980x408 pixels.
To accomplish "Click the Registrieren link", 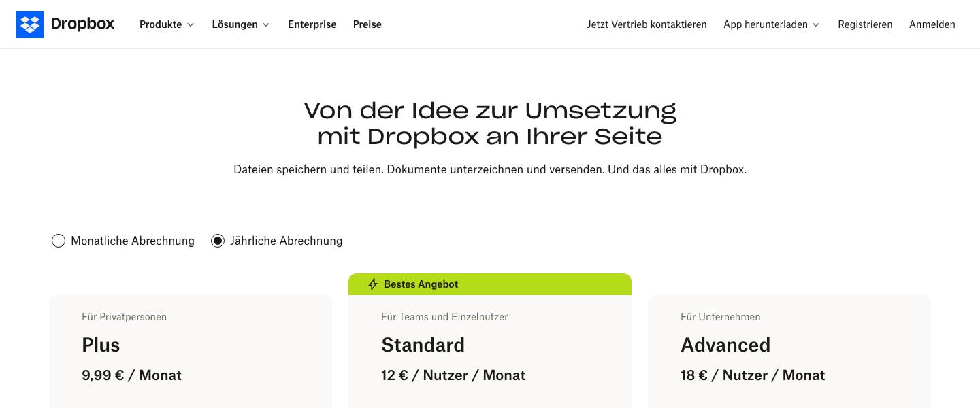I will tap(865, 24).
